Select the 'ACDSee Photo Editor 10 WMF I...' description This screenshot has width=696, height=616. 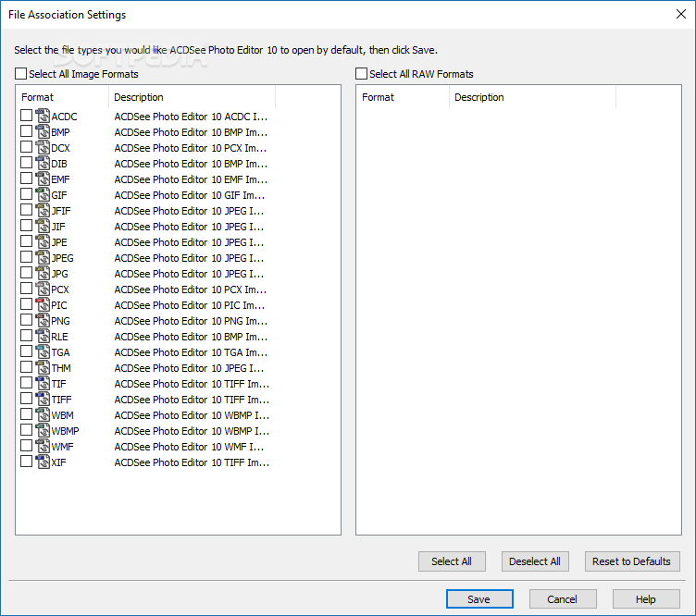coord(189,447)
